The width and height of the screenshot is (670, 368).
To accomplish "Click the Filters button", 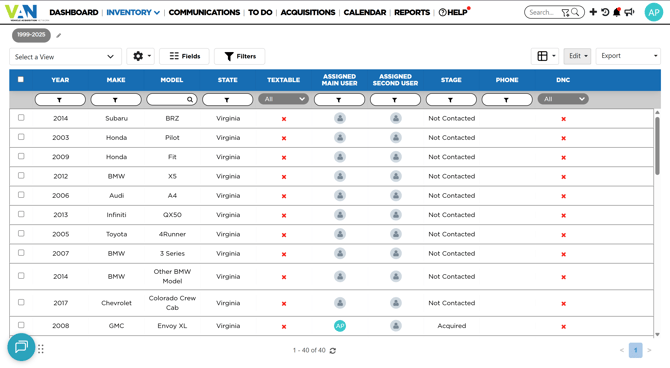I will (x=240, y=56).
